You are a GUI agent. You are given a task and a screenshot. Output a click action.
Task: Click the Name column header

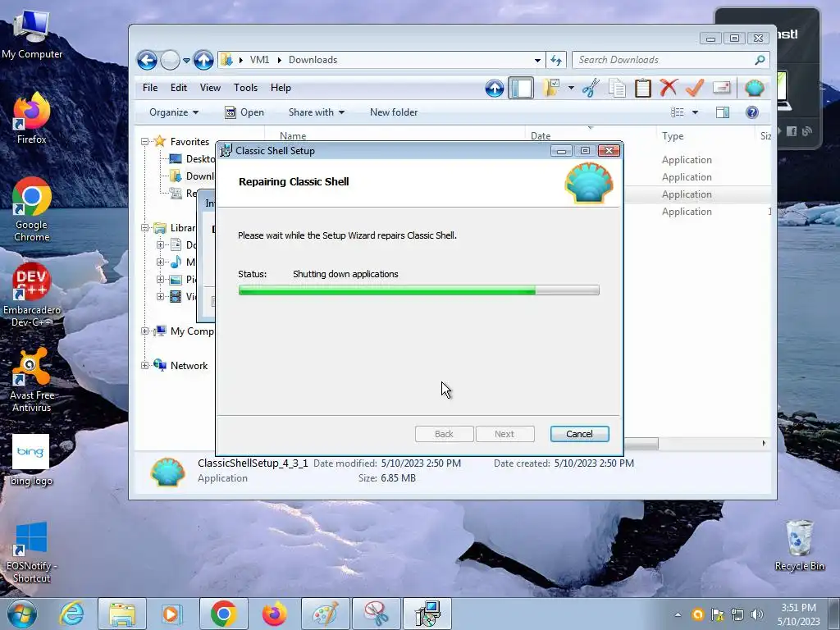395,136
